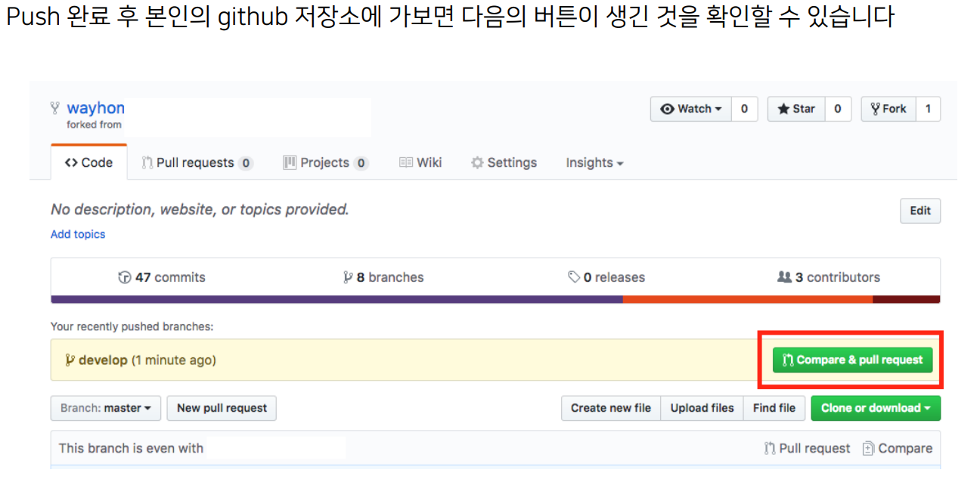
Task: Click the watchers count next to Watch
Action: point(744,109)
